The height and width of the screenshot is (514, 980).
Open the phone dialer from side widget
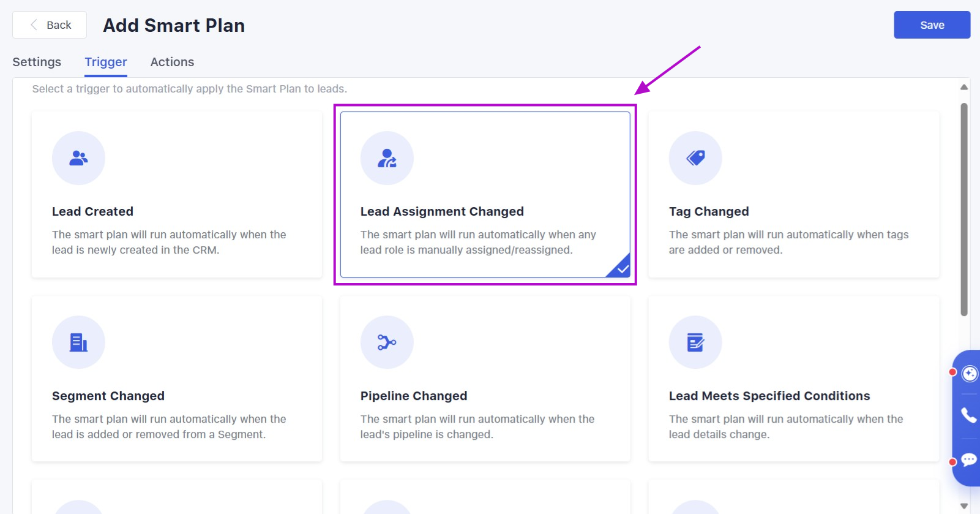pyautogui.click(x=968, y=415)
